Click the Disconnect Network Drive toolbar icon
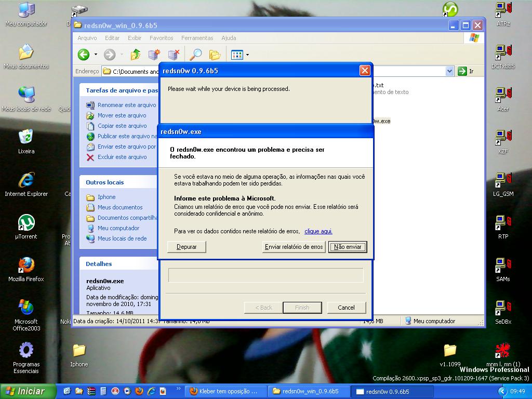532x399 pixels. [174, 54]
